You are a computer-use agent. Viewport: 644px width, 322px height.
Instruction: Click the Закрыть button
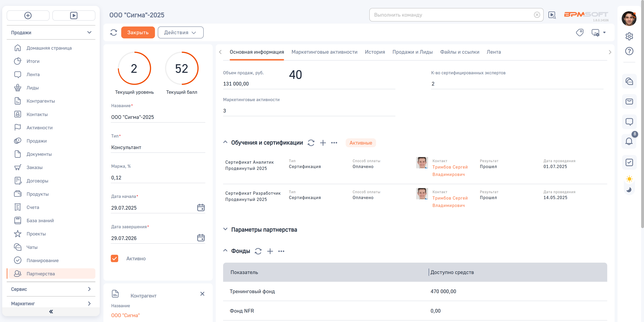[x=138, y=33]
